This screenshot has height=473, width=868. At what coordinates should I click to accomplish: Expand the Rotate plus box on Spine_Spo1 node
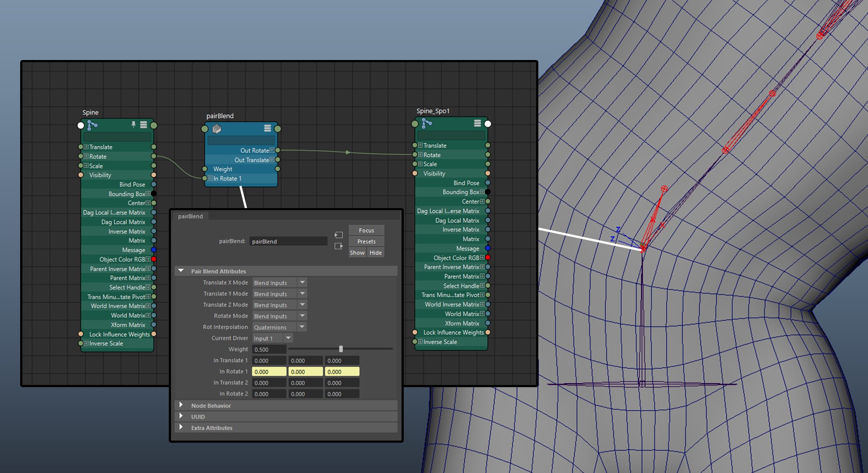point(420,155)
